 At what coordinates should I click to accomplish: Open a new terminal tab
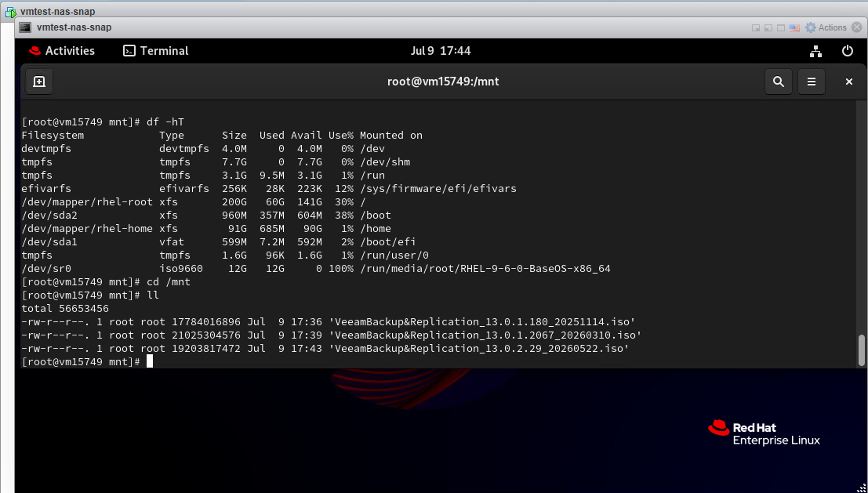point(39,82)
